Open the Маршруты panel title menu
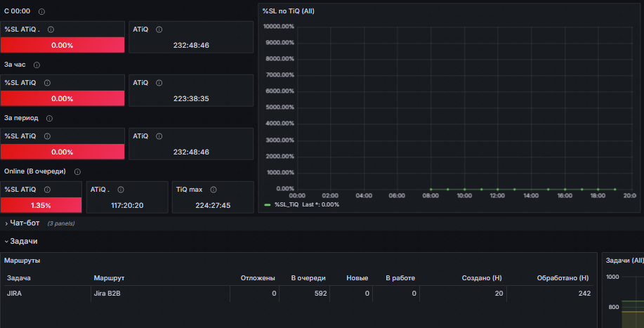 coord(22,261)
